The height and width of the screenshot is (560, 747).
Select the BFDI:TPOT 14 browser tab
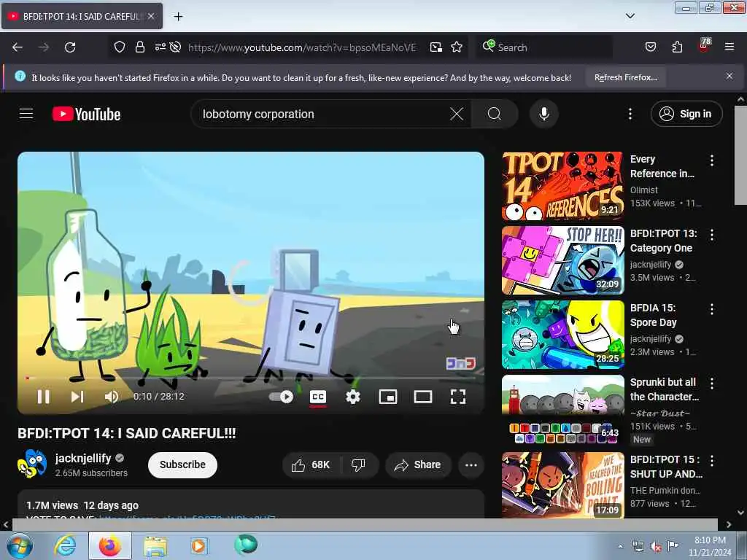tap(82, 16)
